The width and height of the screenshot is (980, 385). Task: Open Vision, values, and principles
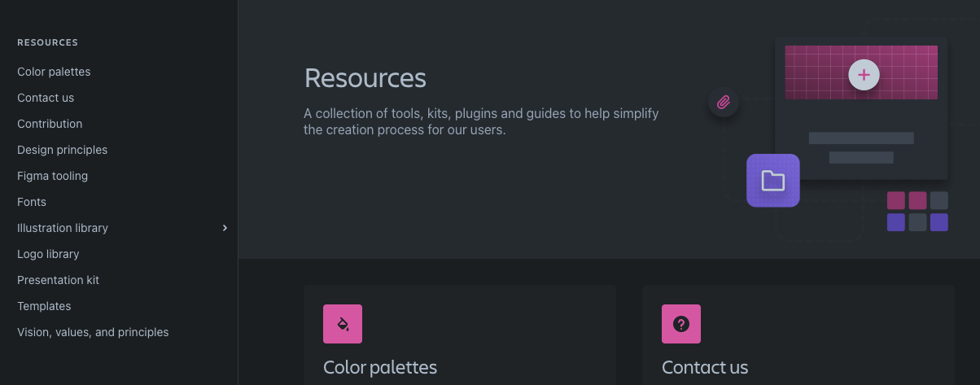pos(93,332)
